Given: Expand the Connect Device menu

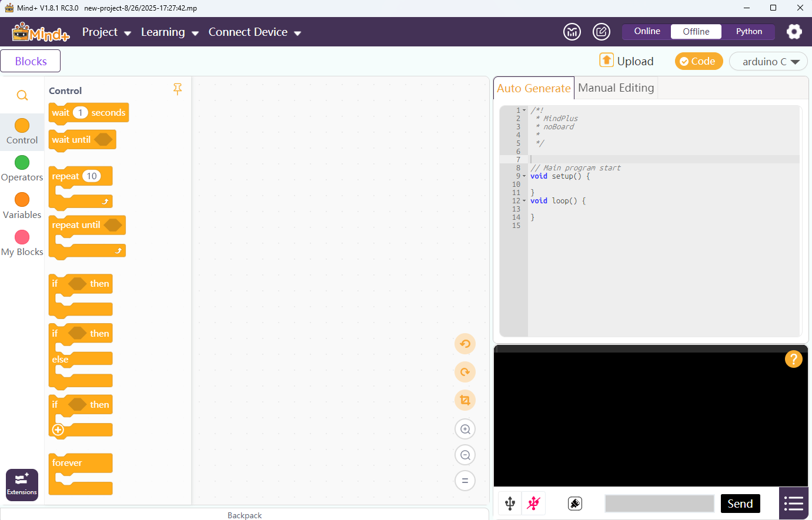Looking at the screenshot, I should coord(255,32).
